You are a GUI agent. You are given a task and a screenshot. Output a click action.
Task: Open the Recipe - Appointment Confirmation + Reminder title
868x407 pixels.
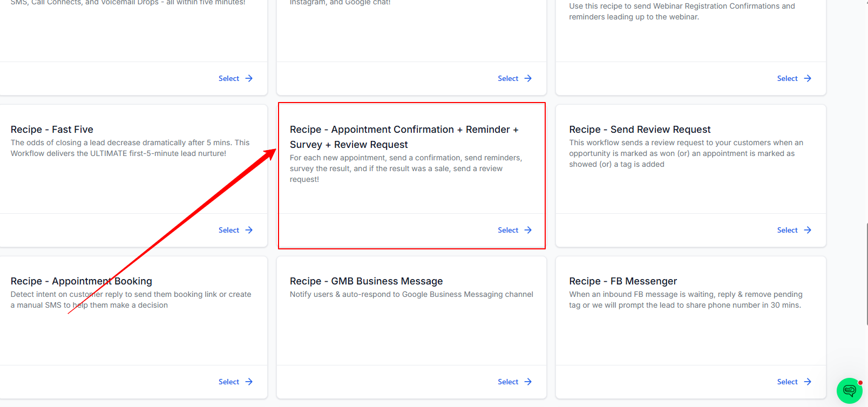click(x=404, y=137)
